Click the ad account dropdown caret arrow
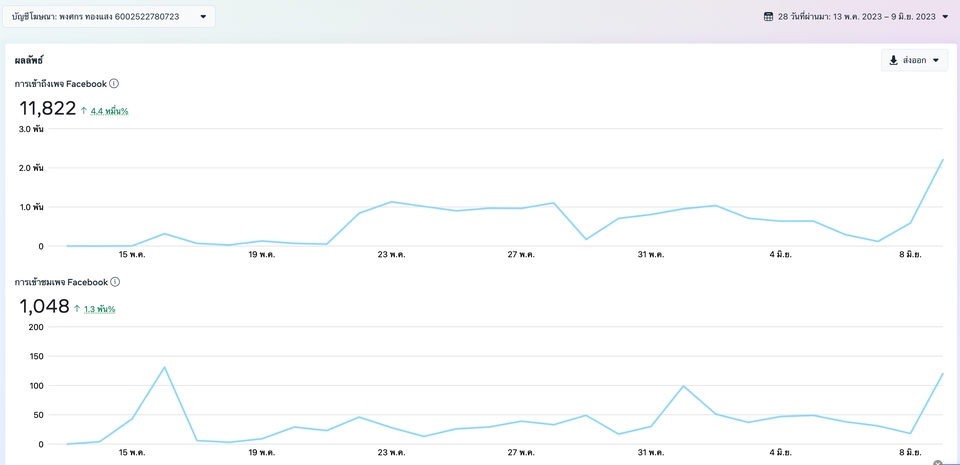 pos(203,17)
